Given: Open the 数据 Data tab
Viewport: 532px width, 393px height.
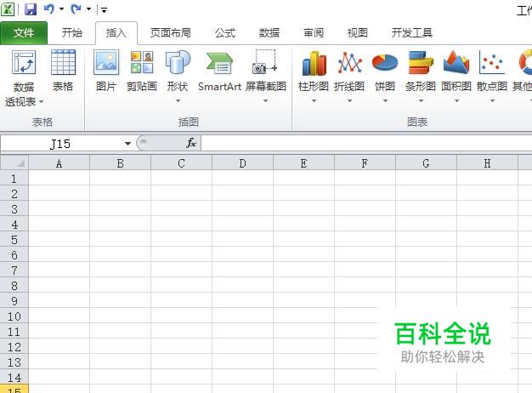Looking at the screenshot, I should pyautogui.click(x=269, y=33).
